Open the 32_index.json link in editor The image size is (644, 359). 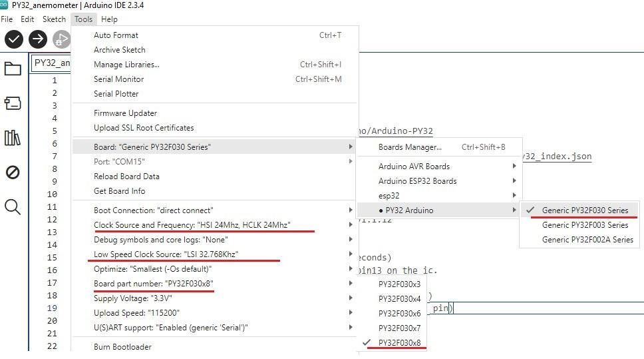[557, 157]
